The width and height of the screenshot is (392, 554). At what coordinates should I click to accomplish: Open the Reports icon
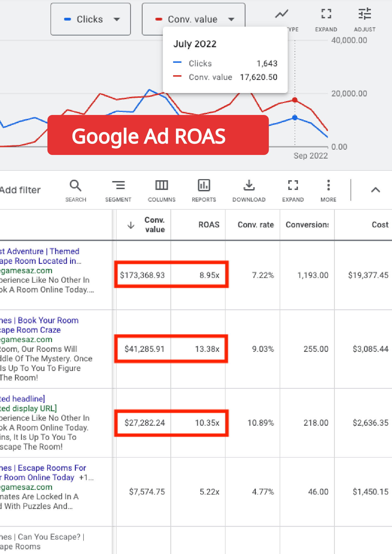(x=204, y=191)
